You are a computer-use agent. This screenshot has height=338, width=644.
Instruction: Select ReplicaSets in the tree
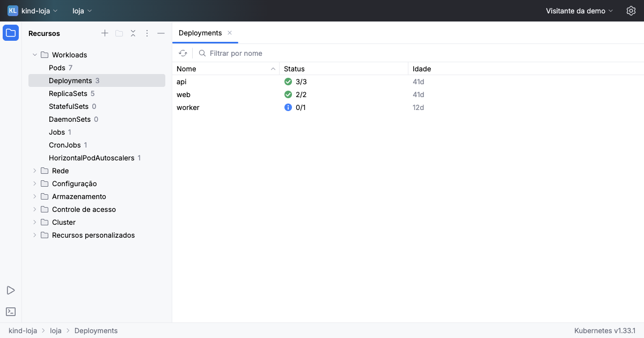tap(97, 93)
